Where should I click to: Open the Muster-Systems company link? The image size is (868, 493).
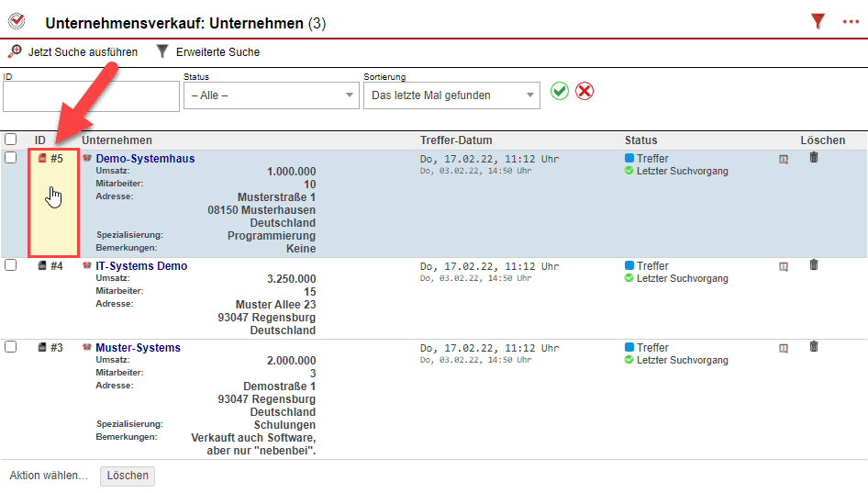coord(138,348)
